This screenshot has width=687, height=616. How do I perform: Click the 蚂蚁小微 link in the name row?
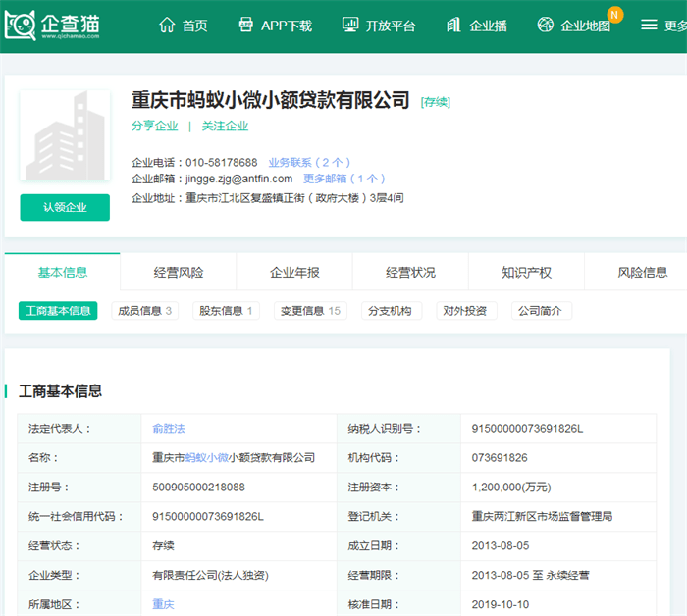(207, 457)
